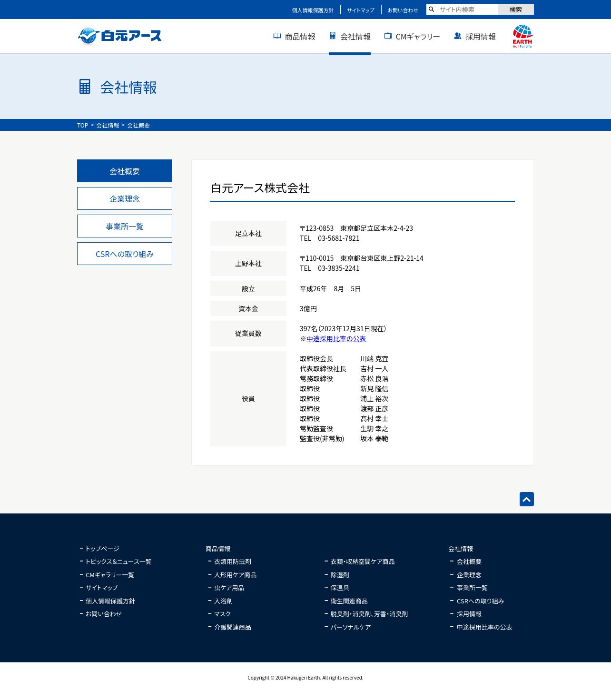Select 事業所一覧 in the sidebar
This screenshot has width=611, height=700.
[125, 226]
